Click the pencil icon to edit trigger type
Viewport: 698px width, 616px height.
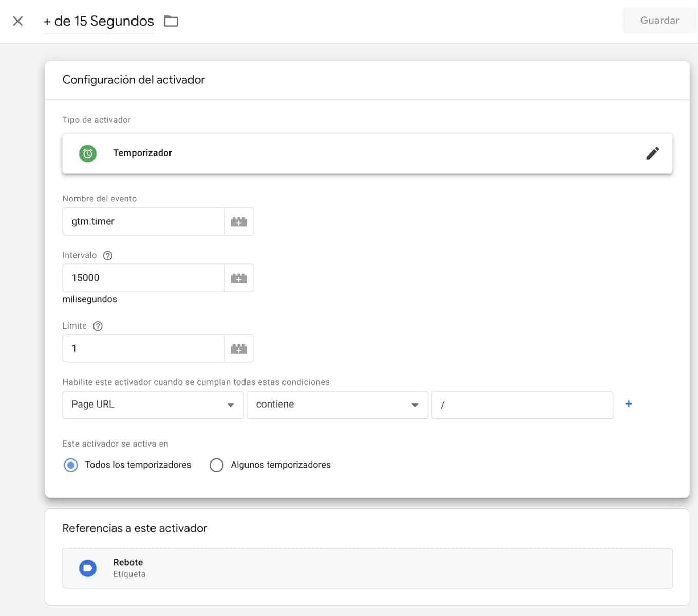click(x=652, y=153)
